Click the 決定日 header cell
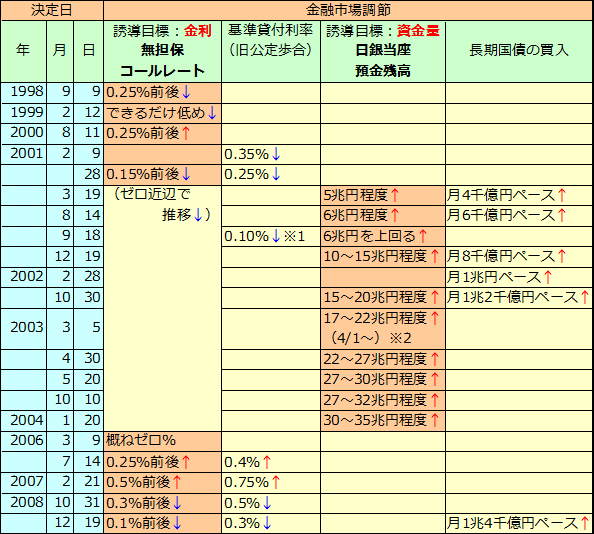The height and width of the screenshot is (534, 594). click(x=52, y=10)
